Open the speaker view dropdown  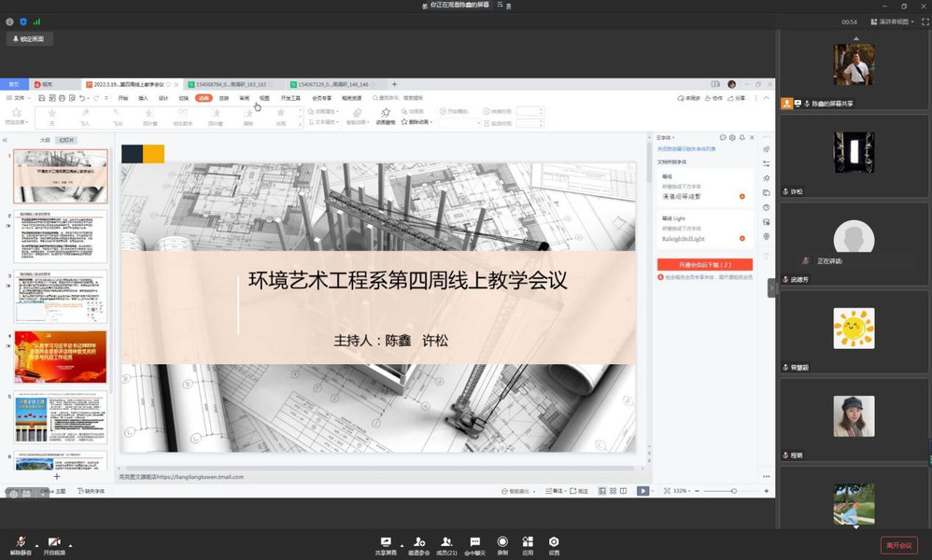click(x=893, y=21)
